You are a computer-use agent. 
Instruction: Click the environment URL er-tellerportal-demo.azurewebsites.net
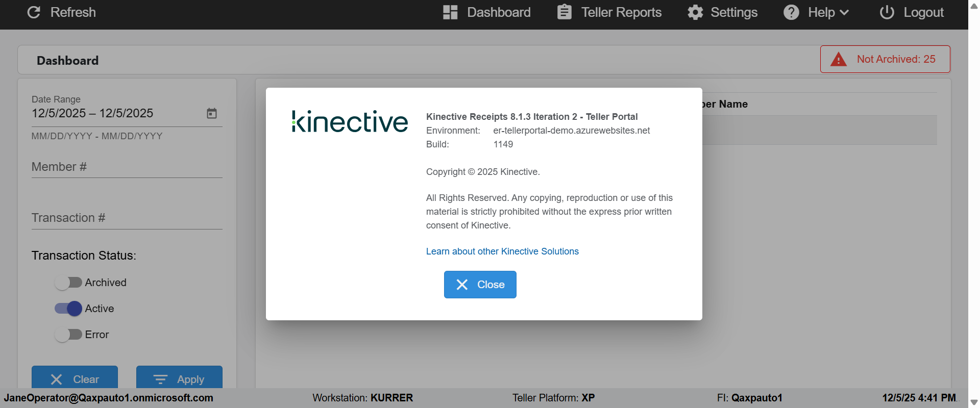[572, 131]
